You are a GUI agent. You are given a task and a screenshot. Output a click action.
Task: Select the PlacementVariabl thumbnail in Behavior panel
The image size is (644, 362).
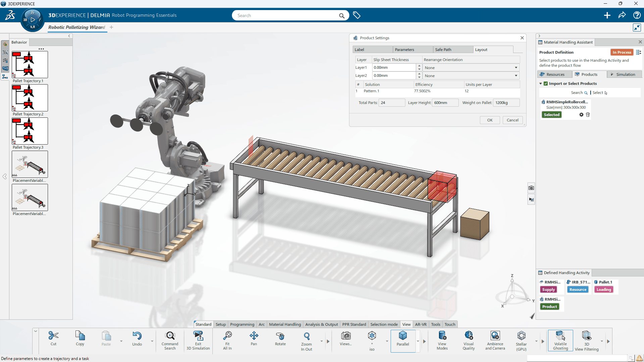[x=30, y=164]
